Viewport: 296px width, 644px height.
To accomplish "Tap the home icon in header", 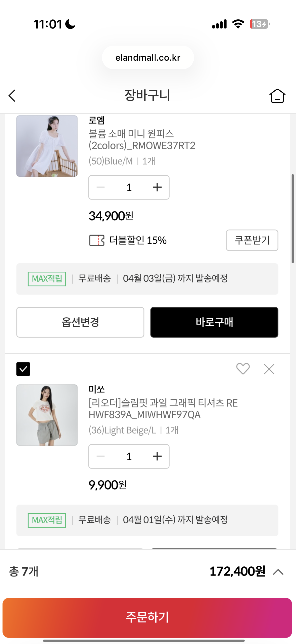I will pyautogui.click(x=277, y=96).
